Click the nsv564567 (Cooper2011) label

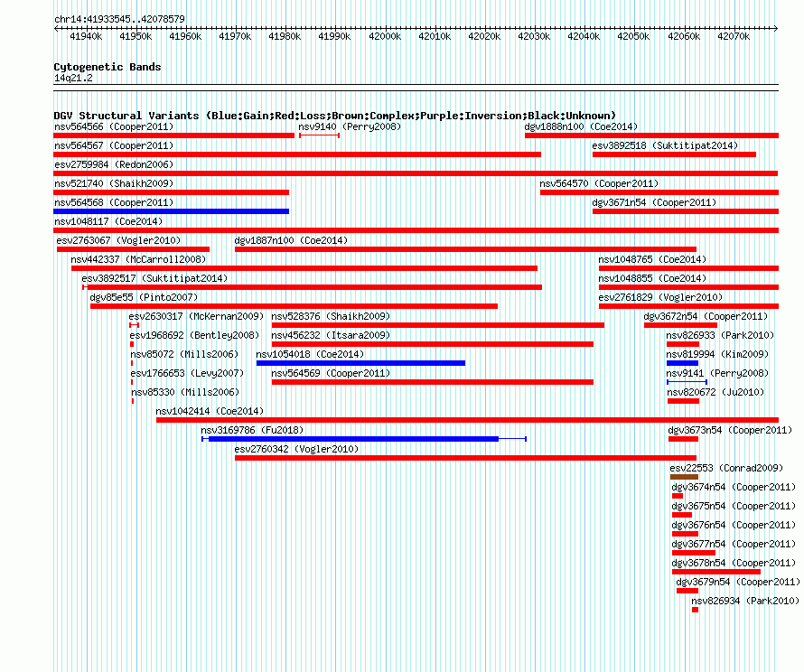point(114,145)
